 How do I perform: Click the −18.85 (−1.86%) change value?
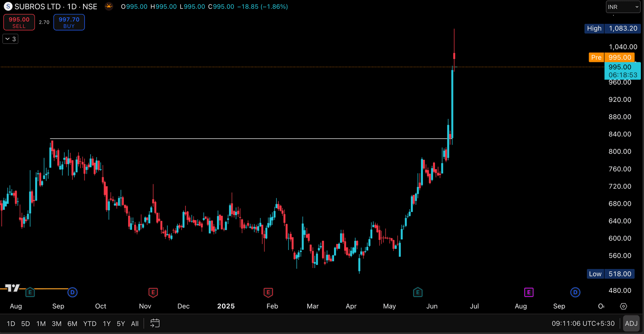(x=263, y=7)
